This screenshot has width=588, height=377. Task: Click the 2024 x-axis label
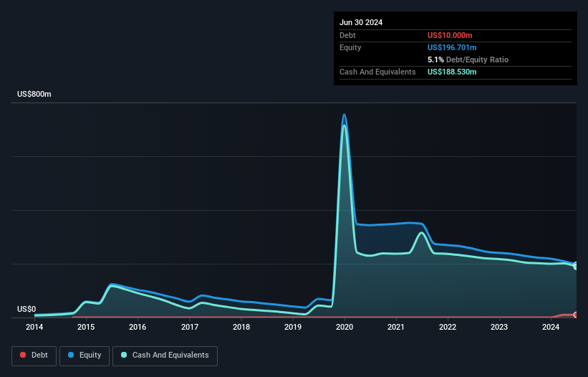coord(551,327)
